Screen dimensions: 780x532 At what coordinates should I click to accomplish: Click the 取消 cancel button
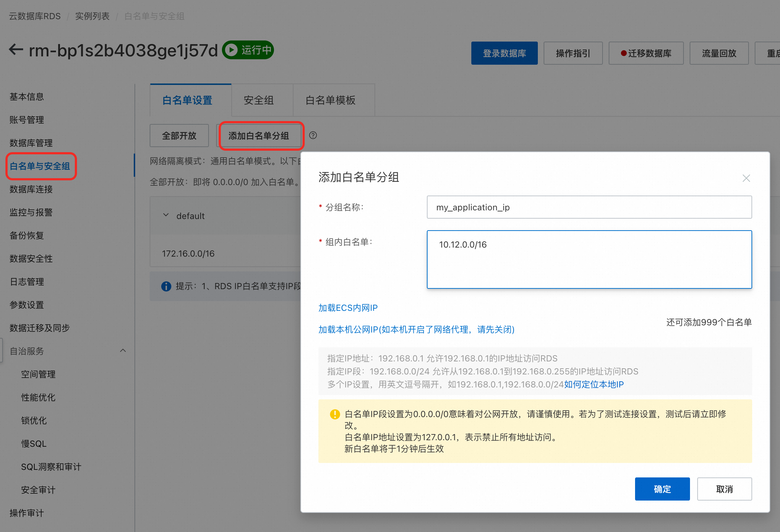coord(724,489)
